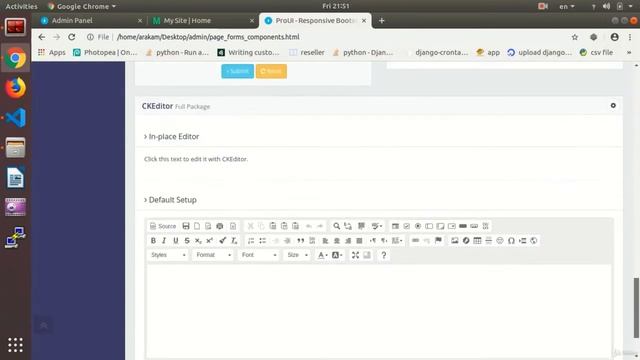
Task: Open the Styles dropdown
Action: point(168,255)
